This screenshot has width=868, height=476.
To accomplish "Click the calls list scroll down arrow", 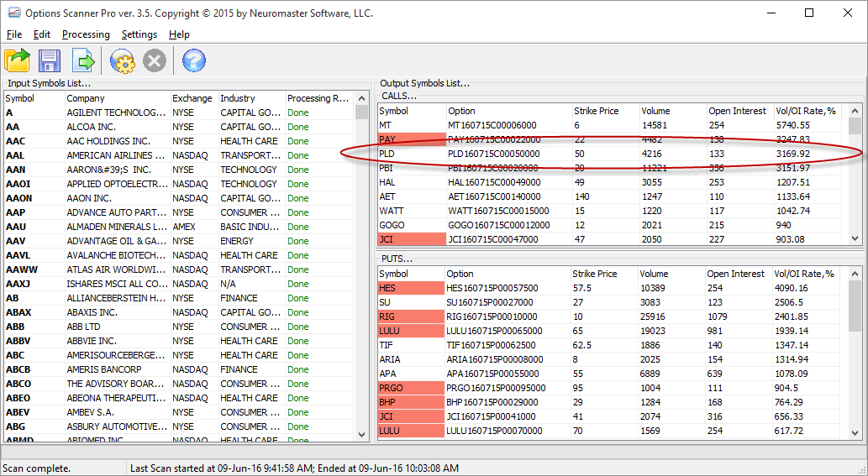I will (x=855, y=238).
